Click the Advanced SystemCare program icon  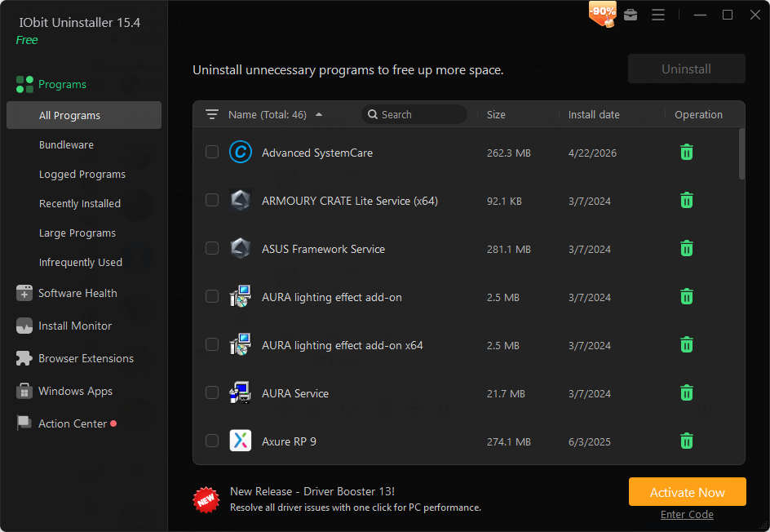point(241,153)
